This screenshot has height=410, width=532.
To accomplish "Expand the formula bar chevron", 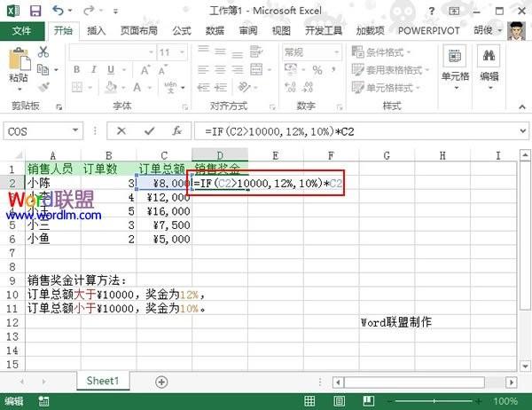I will click(x=523, y=130).
